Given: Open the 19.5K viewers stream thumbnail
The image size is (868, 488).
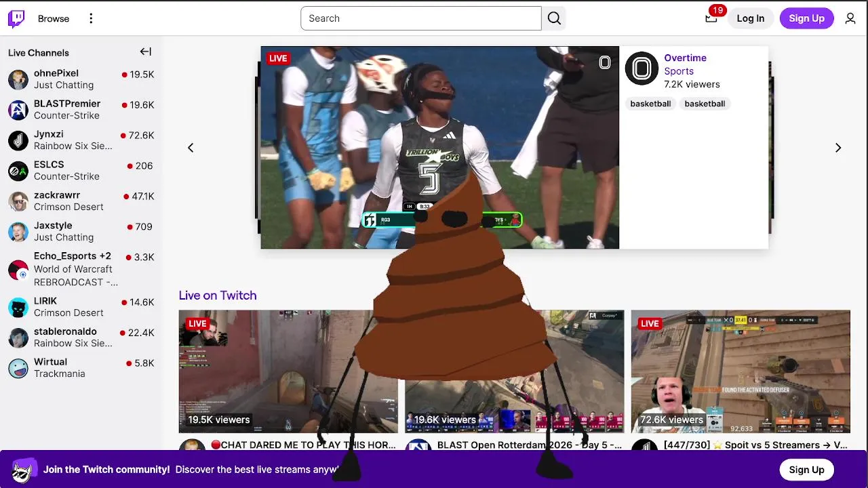Looking at the screenshot, I should tap(288, 371).
